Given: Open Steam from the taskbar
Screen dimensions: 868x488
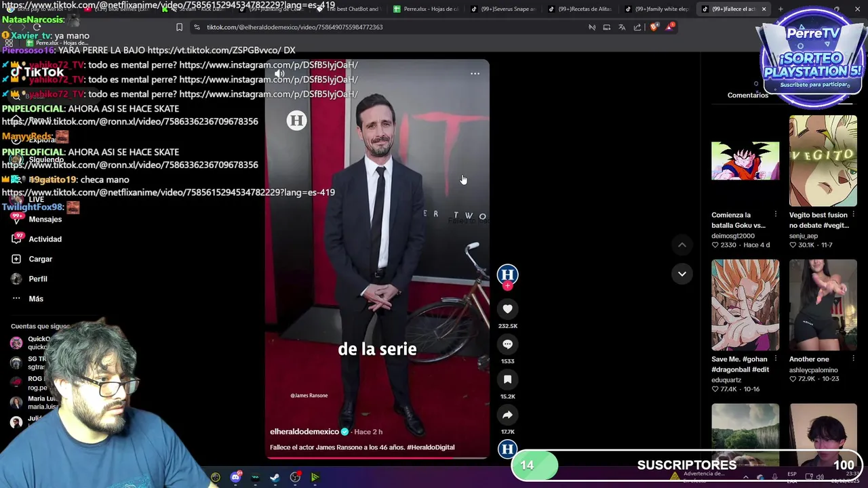Looking at the screenshot, I should click(275, 477).
